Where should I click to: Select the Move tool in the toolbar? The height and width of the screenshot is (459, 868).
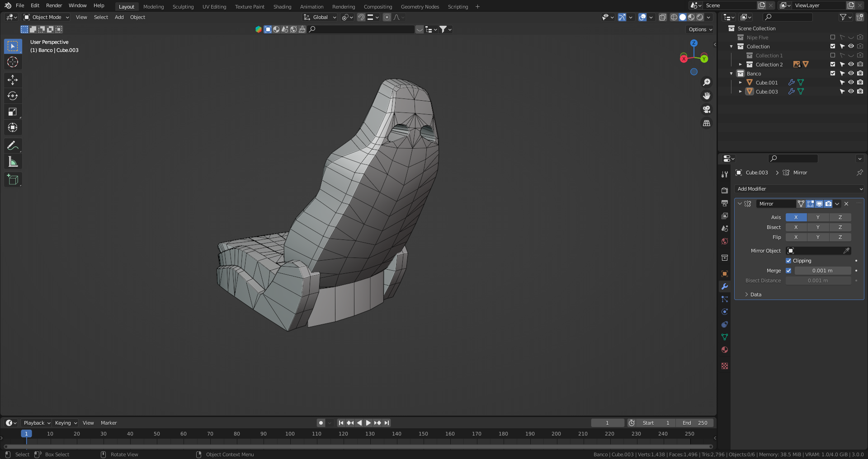pos(13,80)
